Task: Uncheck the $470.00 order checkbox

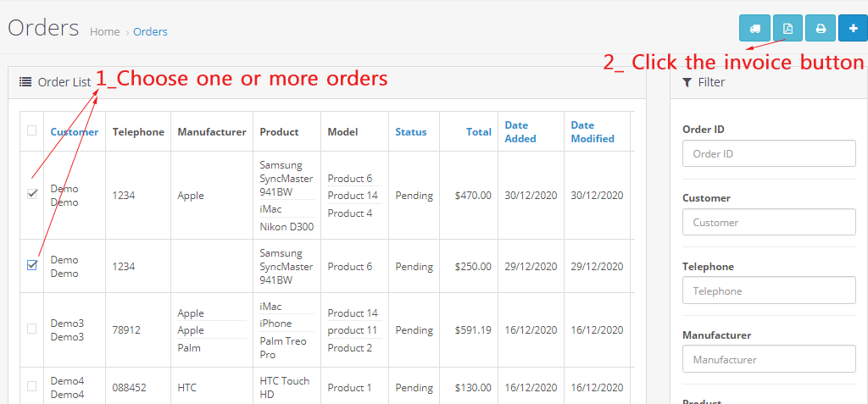Action: [32, 194]
